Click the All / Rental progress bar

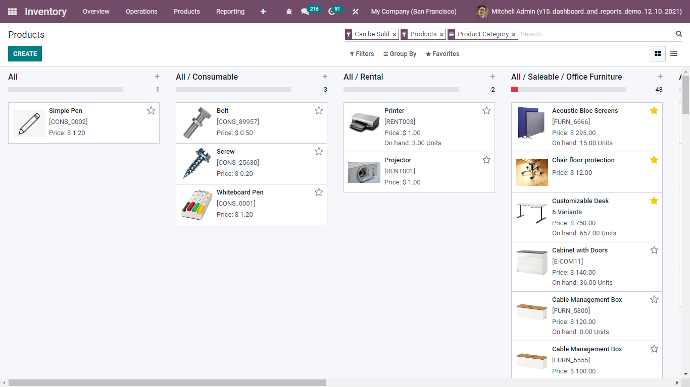[401, 89]
